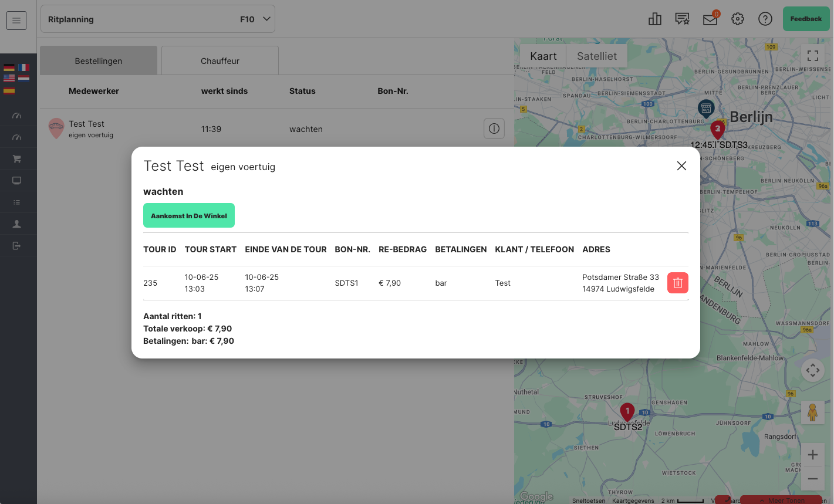
Task: Open the statistics bar chart icon
Action: point(655,19)
